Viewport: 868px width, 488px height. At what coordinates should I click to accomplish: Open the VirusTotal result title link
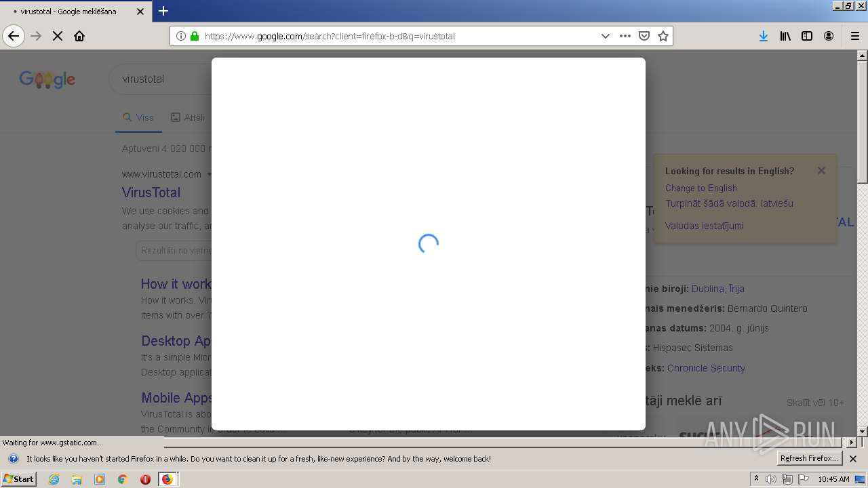pos(151,192)
